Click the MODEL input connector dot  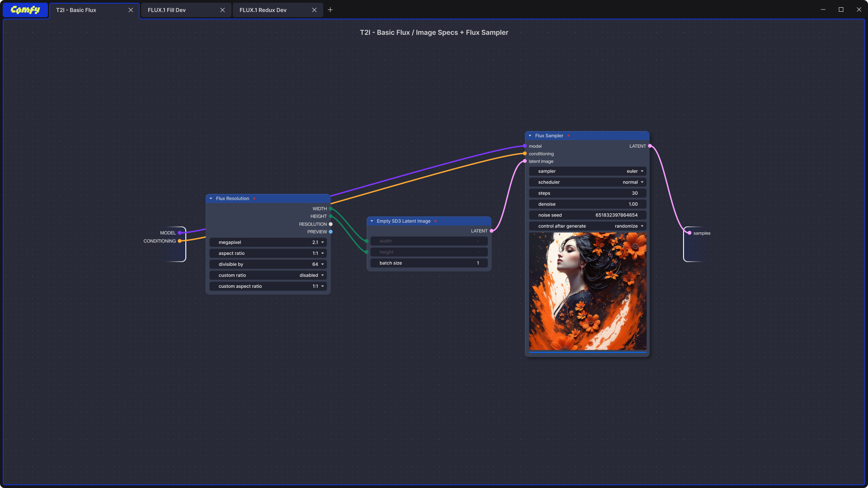coord(179,233)
